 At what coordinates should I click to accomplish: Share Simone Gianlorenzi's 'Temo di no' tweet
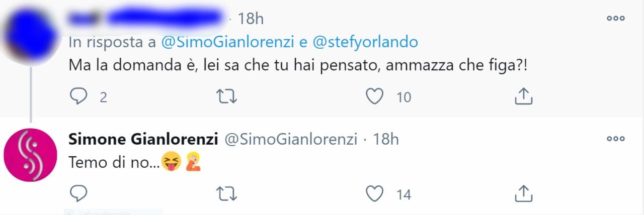click(x=523, y=193)
